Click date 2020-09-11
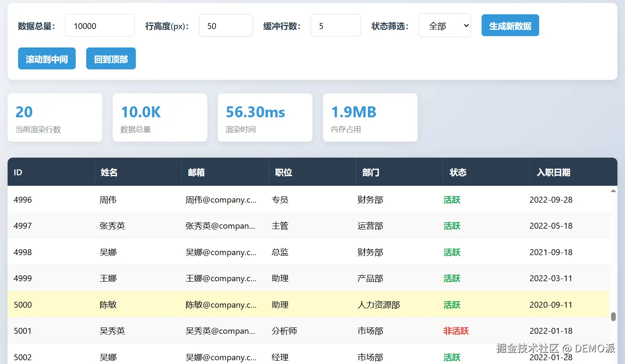 tap(551, 305)
